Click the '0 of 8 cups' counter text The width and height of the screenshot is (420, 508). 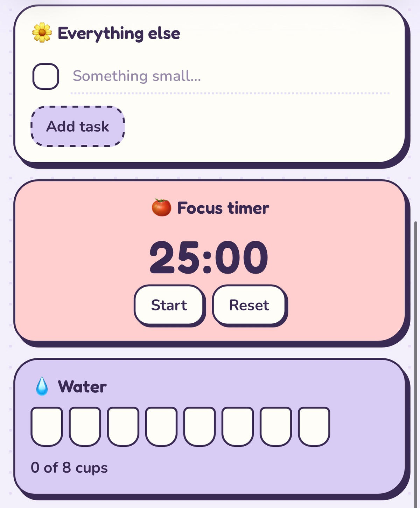(x=69, y=468)
